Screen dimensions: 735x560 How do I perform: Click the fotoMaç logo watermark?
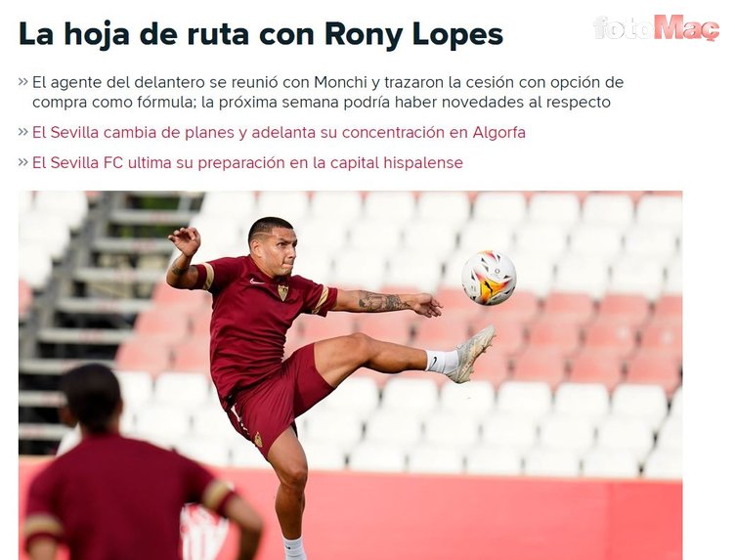click(656, 27)
